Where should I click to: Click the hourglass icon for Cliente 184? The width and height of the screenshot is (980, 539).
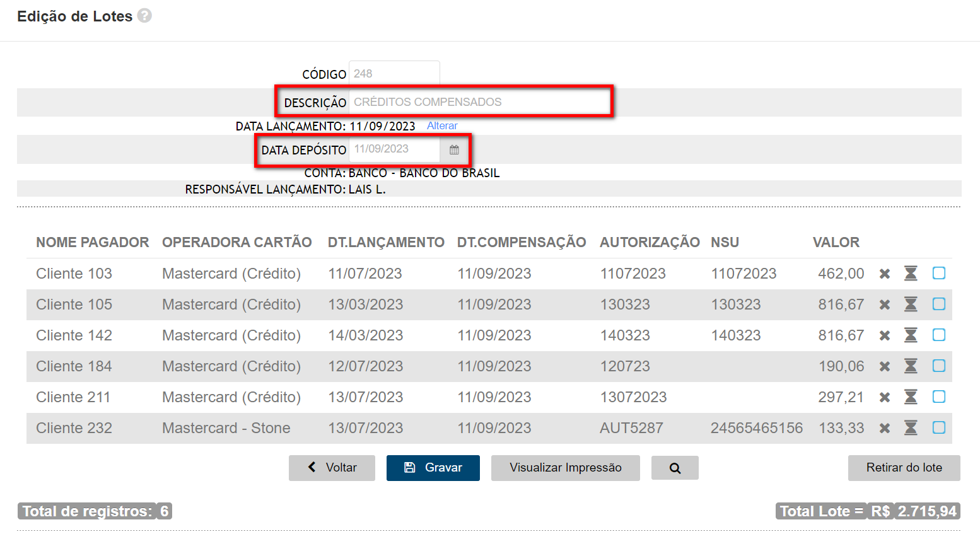[x=911, y=366]
